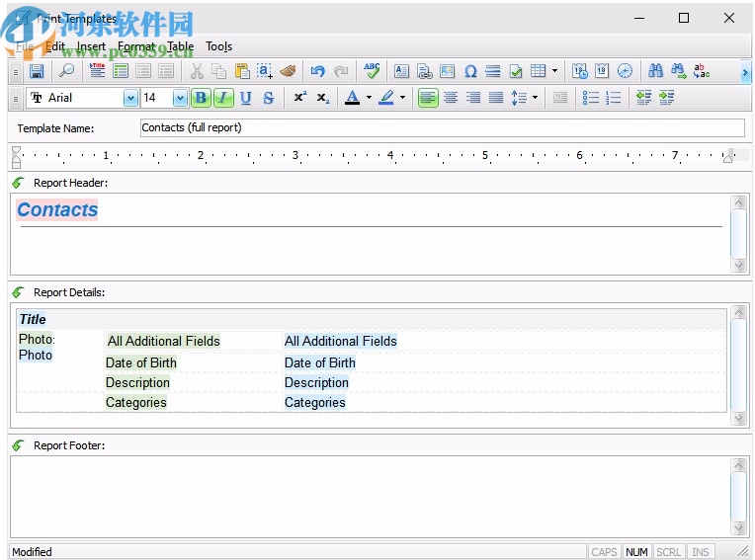Open the highlight color dropdown arrow
This screenshot has height=560, width=755.
pyautogui.click(x=402, y=98)
